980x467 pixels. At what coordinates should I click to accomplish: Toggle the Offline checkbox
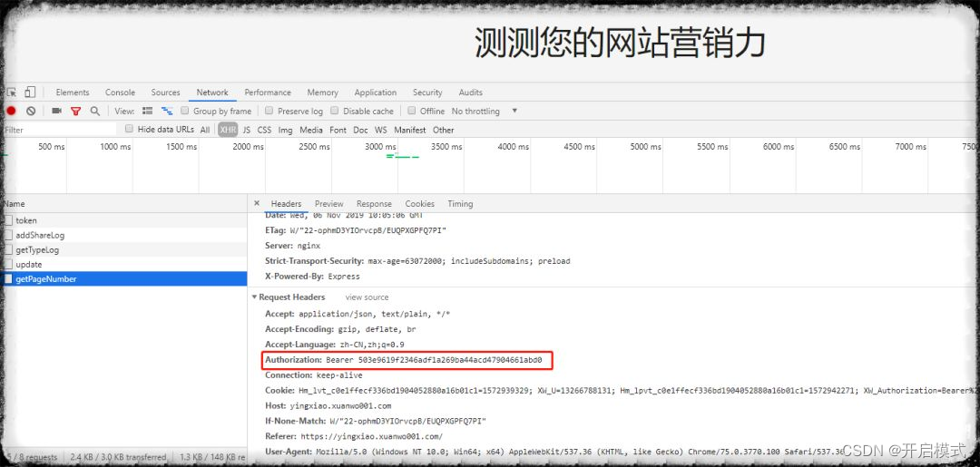click(411, 111)
